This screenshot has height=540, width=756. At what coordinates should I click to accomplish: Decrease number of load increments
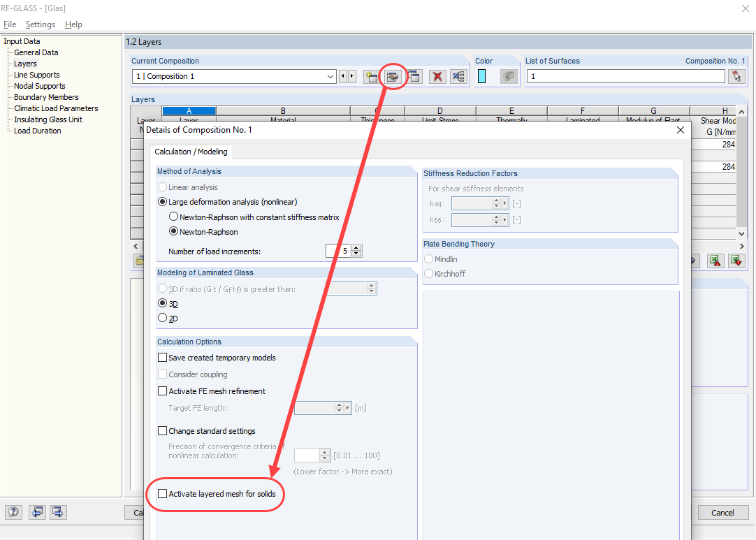pyautogui.click(x=356, y=254)
